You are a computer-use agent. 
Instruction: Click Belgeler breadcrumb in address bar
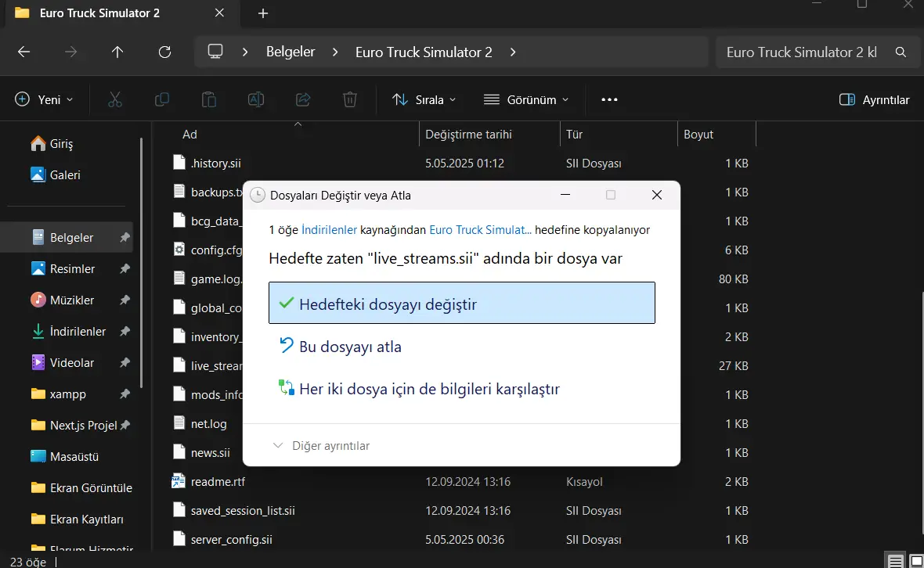pos(291,52)
